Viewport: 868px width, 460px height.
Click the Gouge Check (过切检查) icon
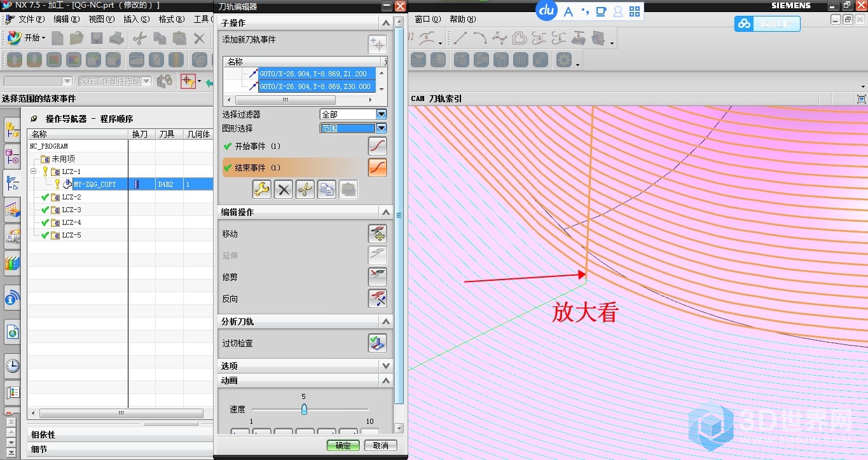click(378, 343)
